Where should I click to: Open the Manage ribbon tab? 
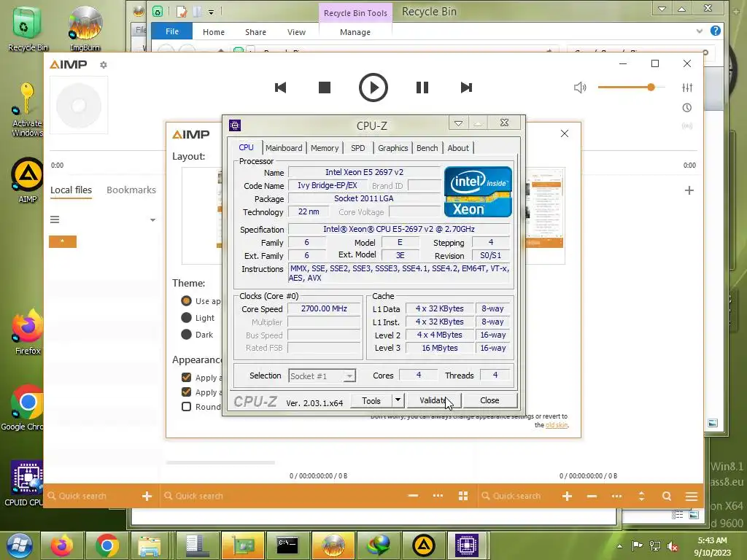[355, 32]
